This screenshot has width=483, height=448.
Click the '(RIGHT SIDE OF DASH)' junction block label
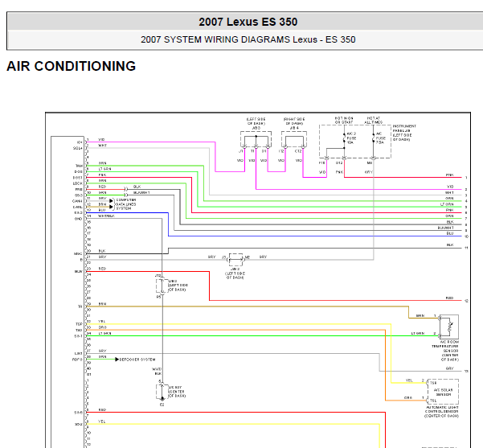(x=294, y=121)
